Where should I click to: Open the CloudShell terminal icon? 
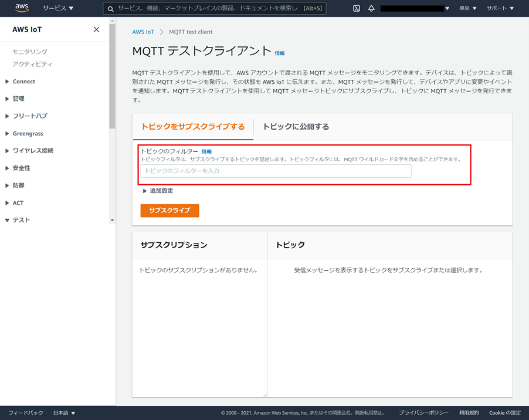pyautogui.click(x=356, y=8)
